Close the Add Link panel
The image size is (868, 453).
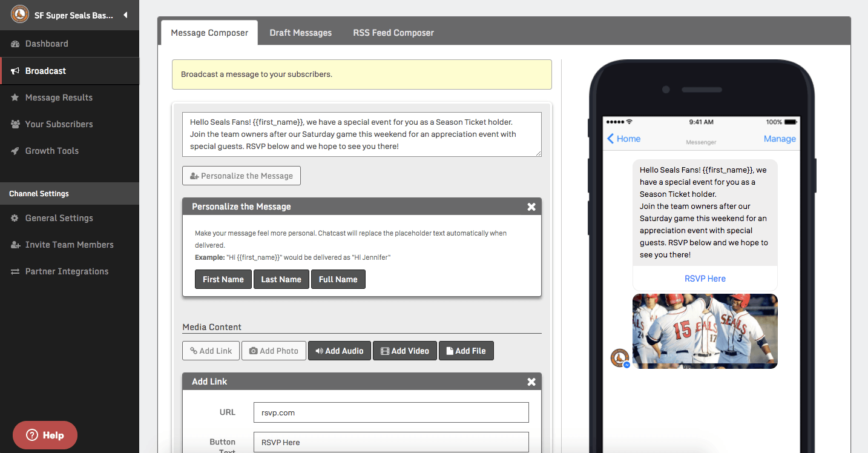tap(531, 382)
